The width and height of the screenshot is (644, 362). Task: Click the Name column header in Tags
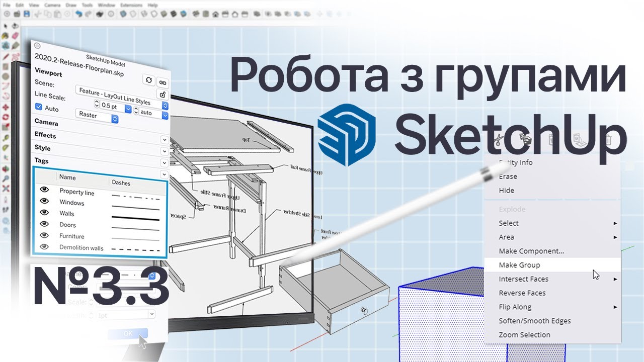pyautogui.click(x=67, y=177)
